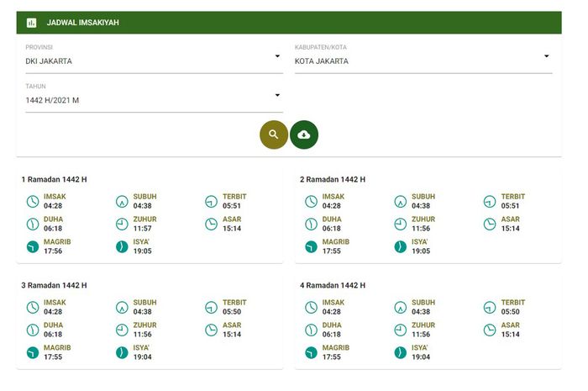Click Terbit clock icon for 1 Ramadan
This screenshot has height=391, width=588.
coord(212,202)
